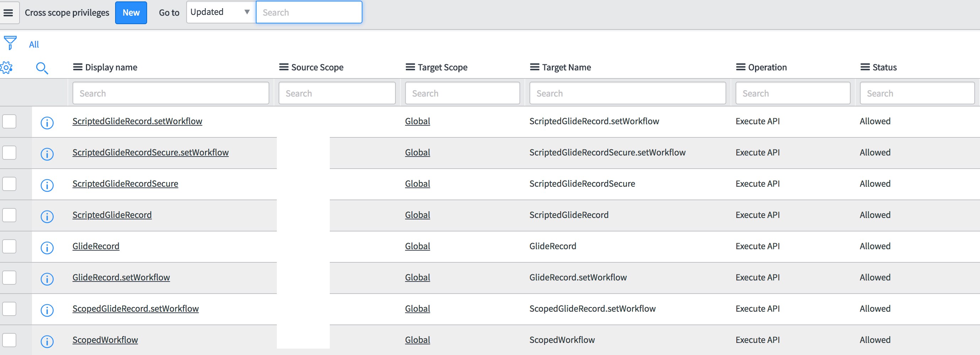Select the ScriptedGlideRecordSecure.setWorkflow row checkbox
The width and height of the screenshot is (980, 355).
pos(9,153)
